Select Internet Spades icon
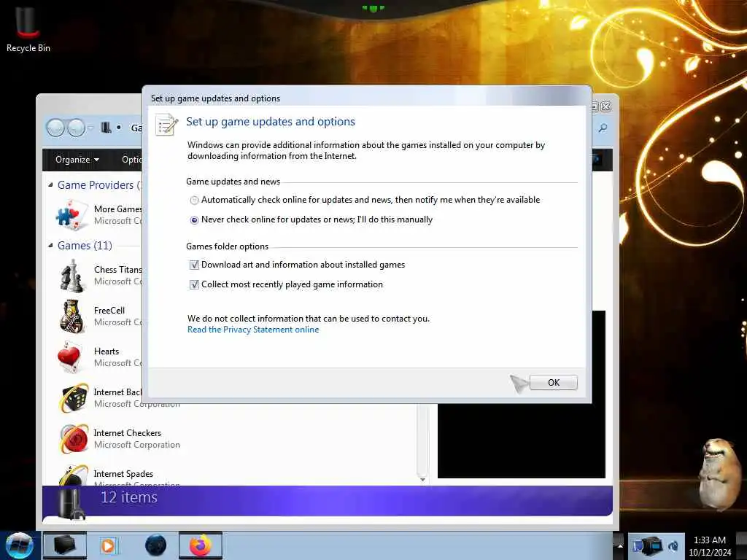747x560 pixels. 74,475
